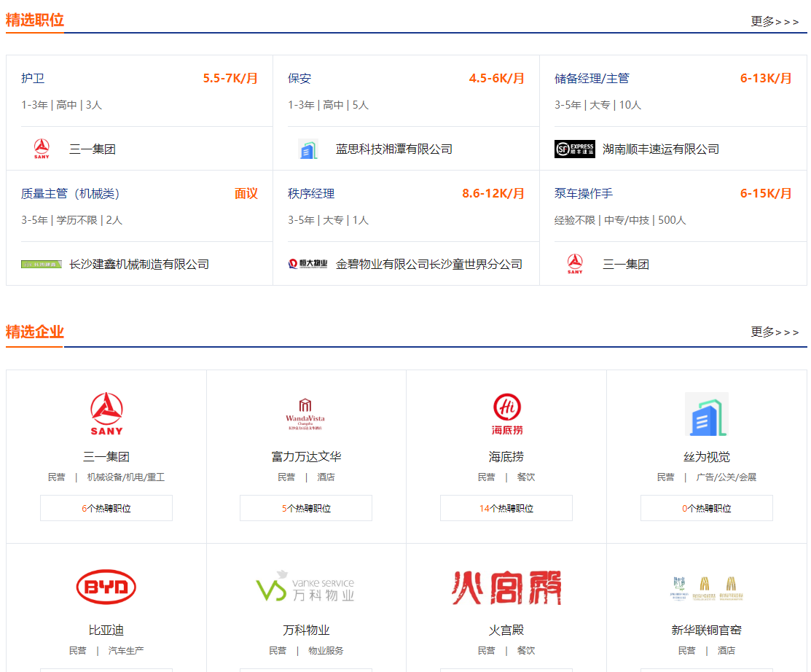Click the 丝为视觉 company title

point(707,457)
